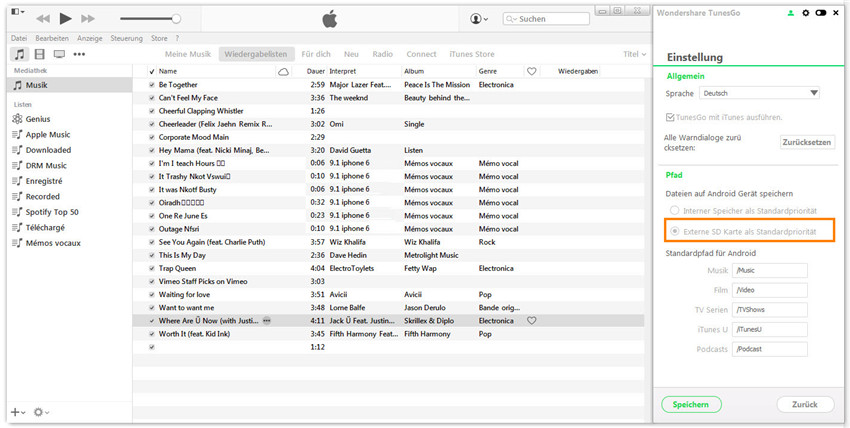The height and width of the screenshot is (428, 850).
Task: Uncheck the Worth It song checkbox
Action: (152, 334)
